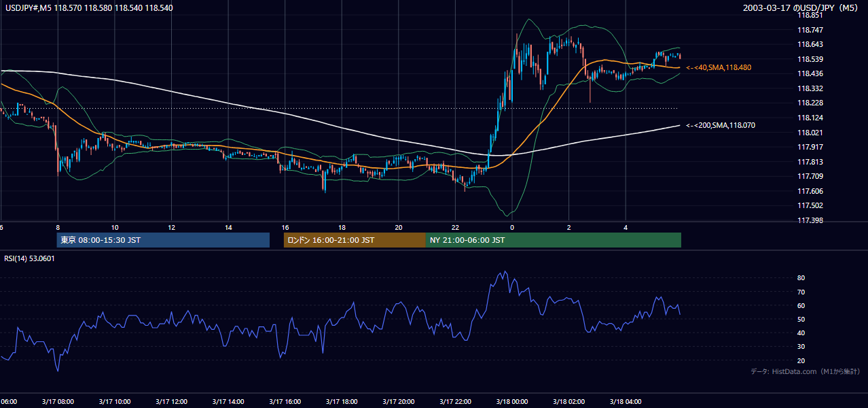Click the 3/17 18:00 time axis label
The image size is (868, 408).
click(x=342, y=401)
